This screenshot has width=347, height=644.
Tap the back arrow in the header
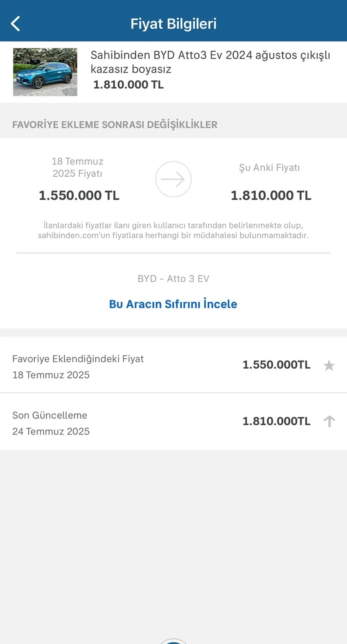click(15, 24)
